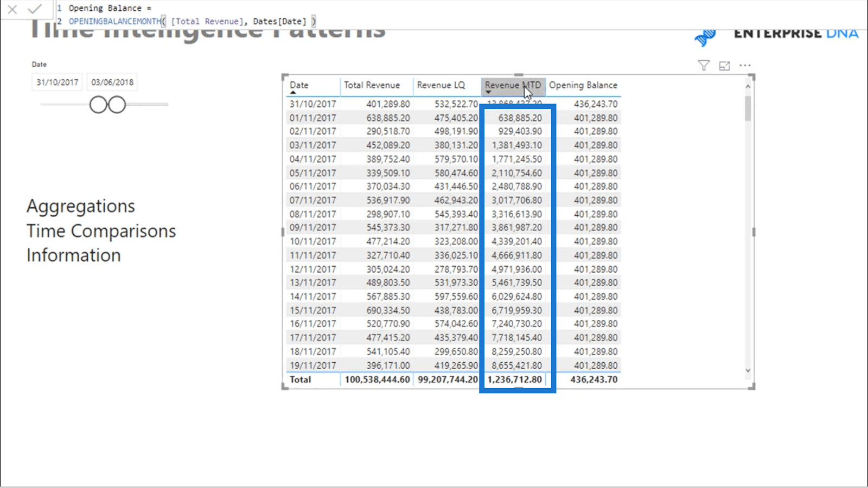Click scrollbar down arrow in table
The height and width of the screenshot is (488, 868).
748,371
